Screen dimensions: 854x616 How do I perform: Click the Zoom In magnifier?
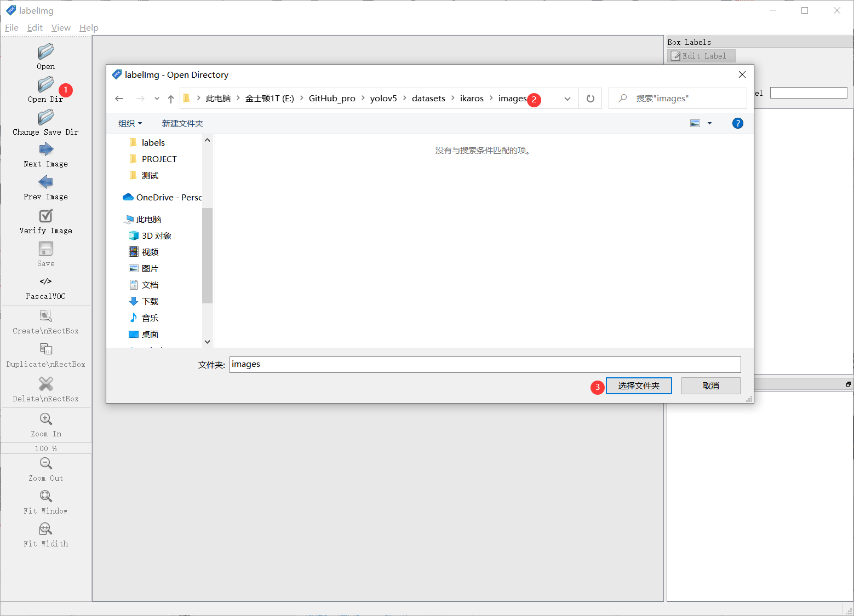coord(46,419)
